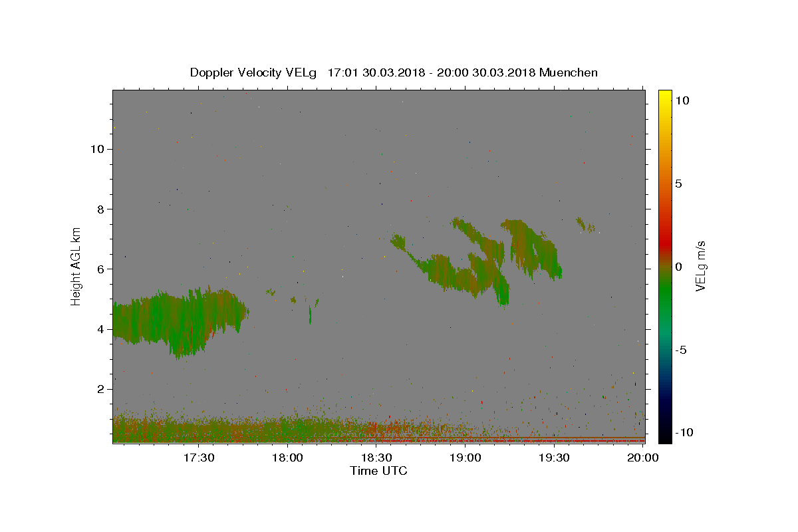Image resolution: width=798 pixels, height=532 pixels.
Task: Click the 'Height AGL km' y-axis label
Action: click(76, 265)
